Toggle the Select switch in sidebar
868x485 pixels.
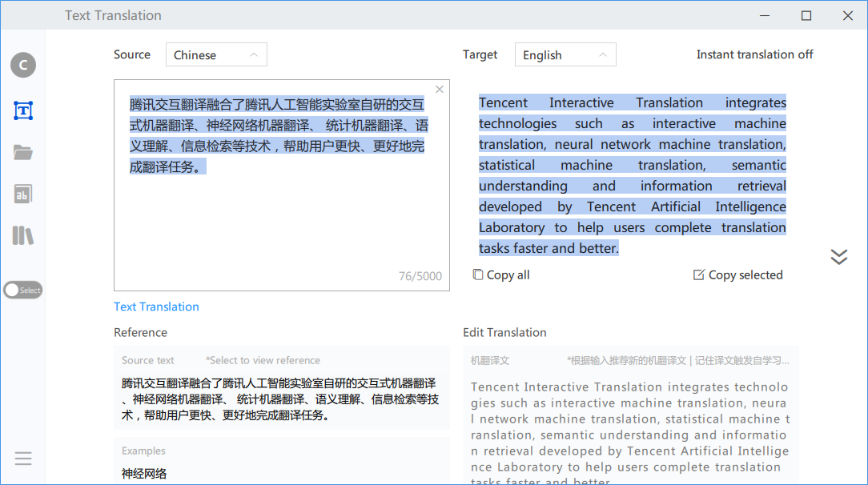pos(23,290)
